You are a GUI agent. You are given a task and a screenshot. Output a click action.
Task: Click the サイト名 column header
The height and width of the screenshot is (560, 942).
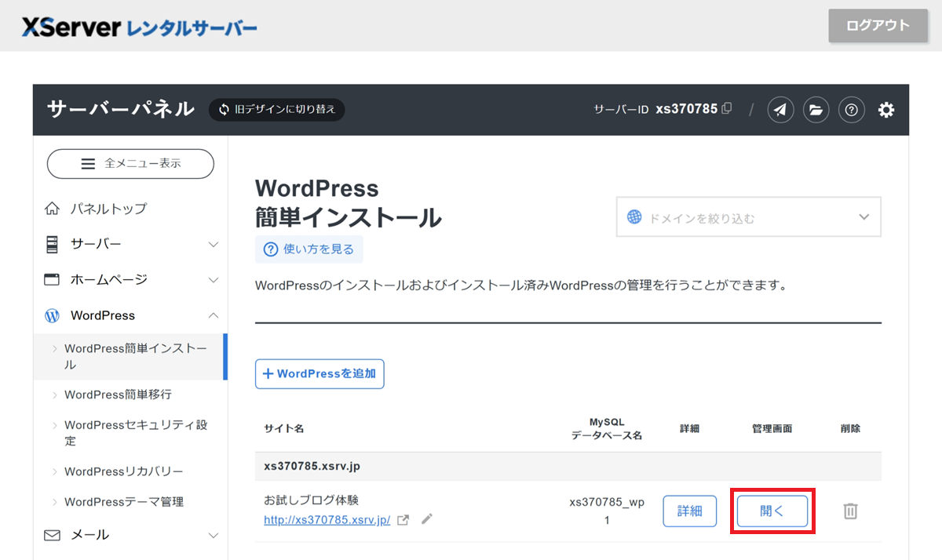click(x=284, y=429)
